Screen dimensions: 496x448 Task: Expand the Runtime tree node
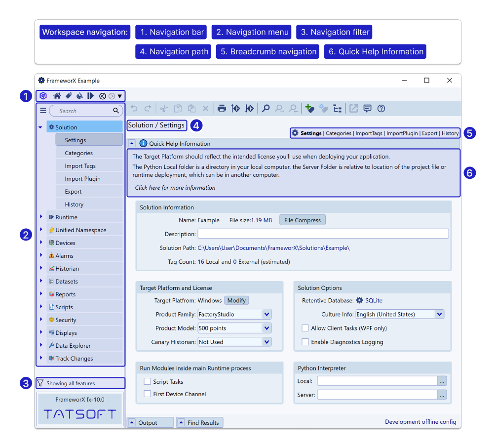click(41, 216)
